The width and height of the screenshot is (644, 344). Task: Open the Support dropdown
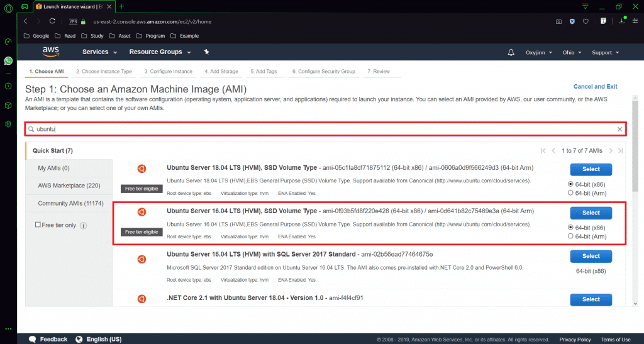coord(606,53)
